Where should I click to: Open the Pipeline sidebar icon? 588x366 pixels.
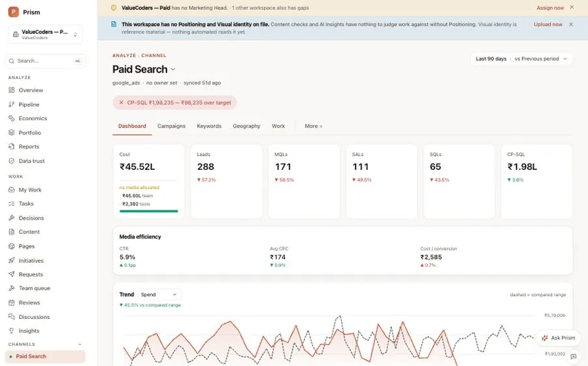coord(12,105)
